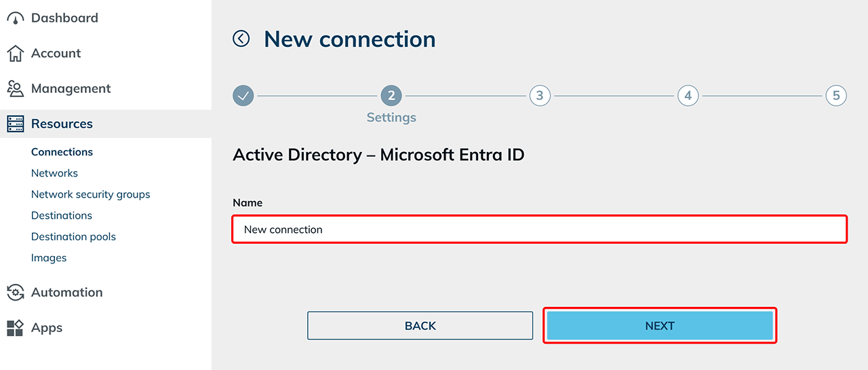Open Network security groups page

pyautogui.click(x=90, y=194)
